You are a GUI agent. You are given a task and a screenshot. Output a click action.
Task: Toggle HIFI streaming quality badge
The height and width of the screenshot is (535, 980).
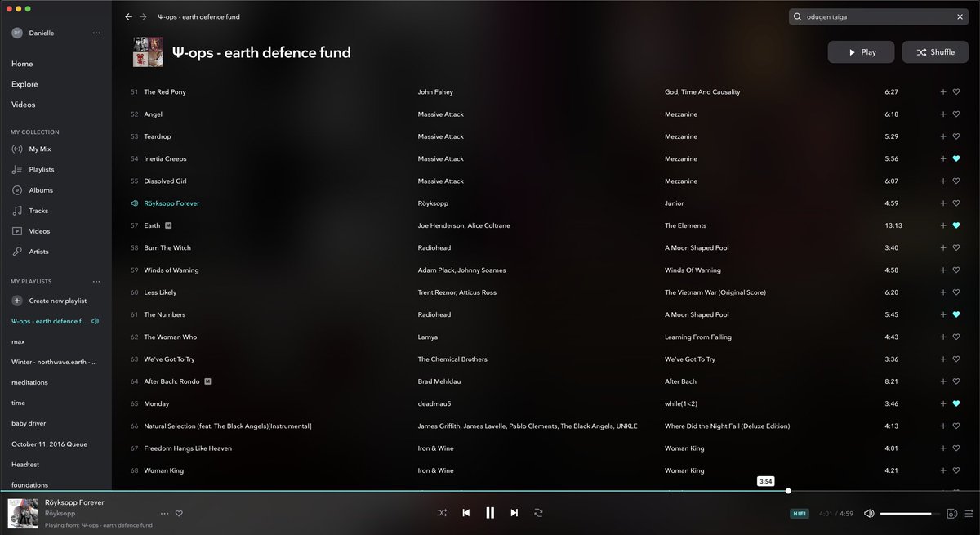point(800,514)
